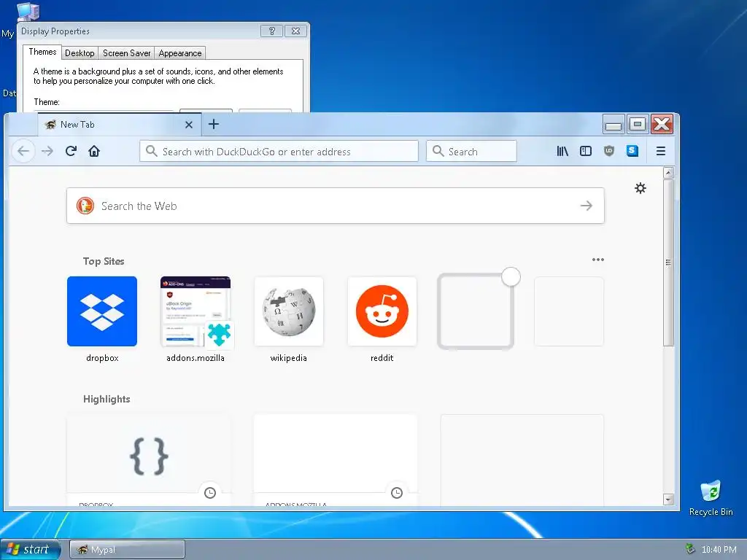This screenshot has height=560, width=747.
Task: Switch to Themes tab in Display Properties
Action: (42, 52)
